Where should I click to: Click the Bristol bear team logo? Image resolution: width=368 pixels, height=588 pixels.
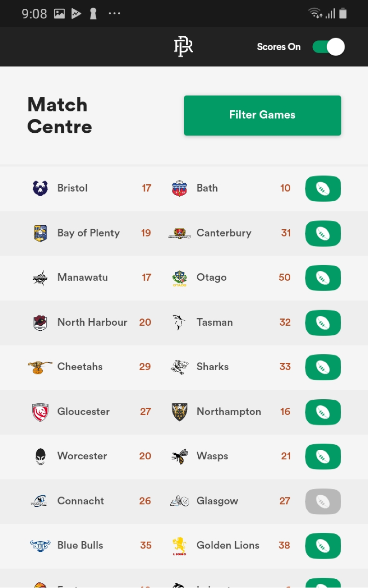[40, 188]
